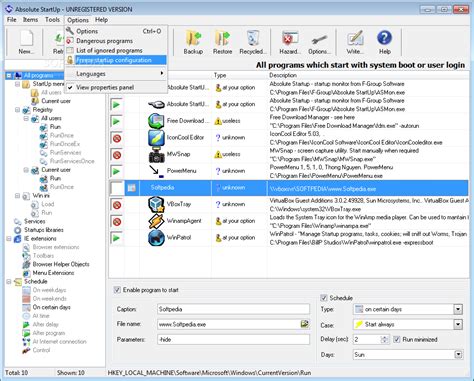This screenshot has width=474, height=381.
Task: Collapse the Registry Current user node
Action: click(26, 170)
